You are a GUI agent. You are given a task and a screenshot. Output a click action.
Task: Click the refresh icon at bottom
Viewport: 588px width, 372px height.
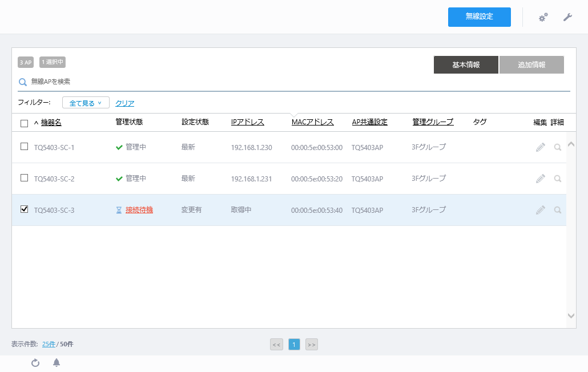(x=35, y=363)
